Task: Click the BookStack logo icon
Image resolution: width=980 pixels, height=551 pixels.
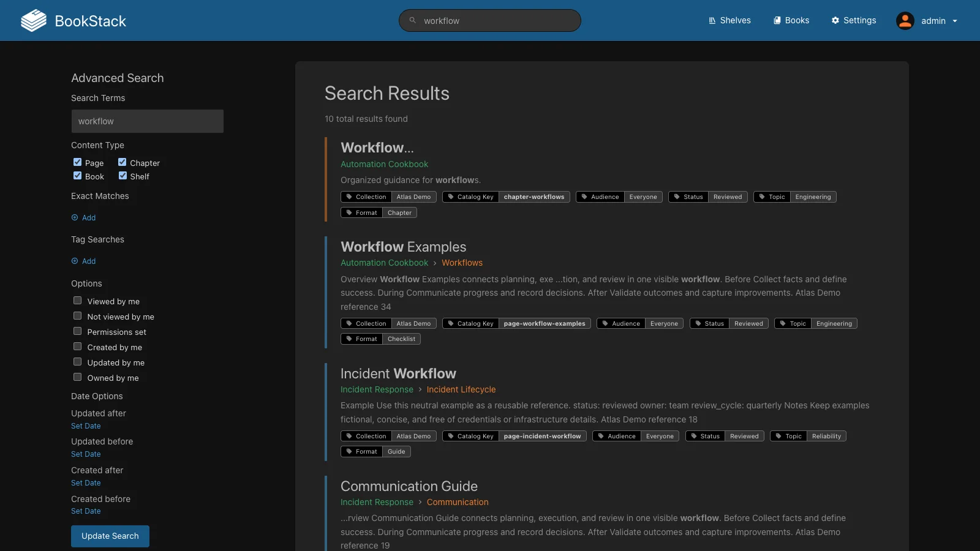Action: [34, 21]
